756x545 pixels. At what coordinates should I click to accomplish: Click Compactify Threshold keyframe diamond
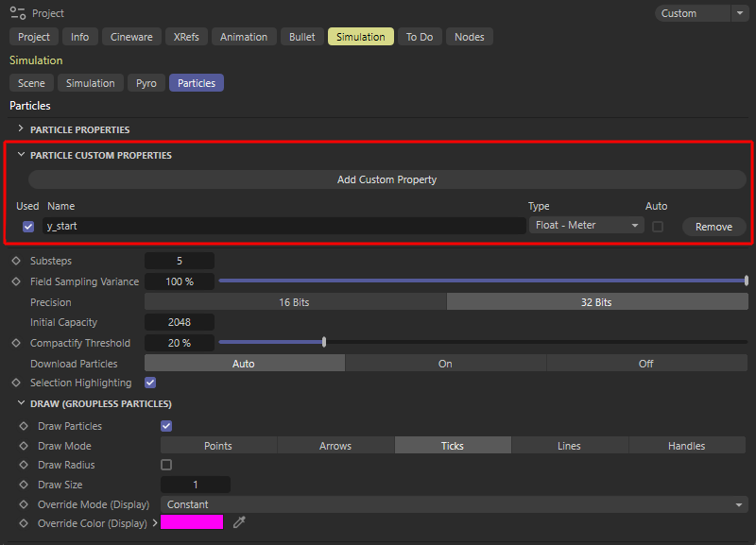point(15,343)
